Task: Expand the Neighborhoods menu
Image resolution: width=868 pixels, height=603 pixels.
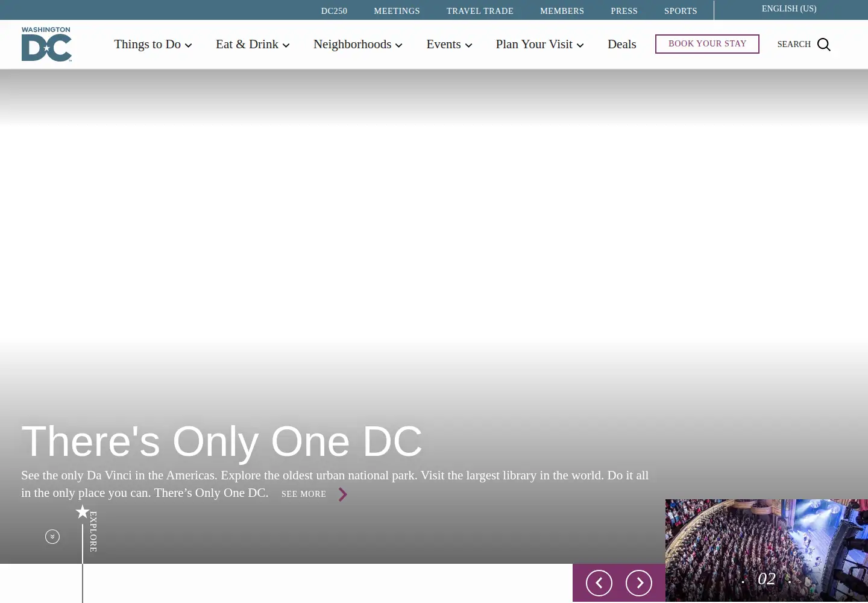Action: tap(358, 45)
